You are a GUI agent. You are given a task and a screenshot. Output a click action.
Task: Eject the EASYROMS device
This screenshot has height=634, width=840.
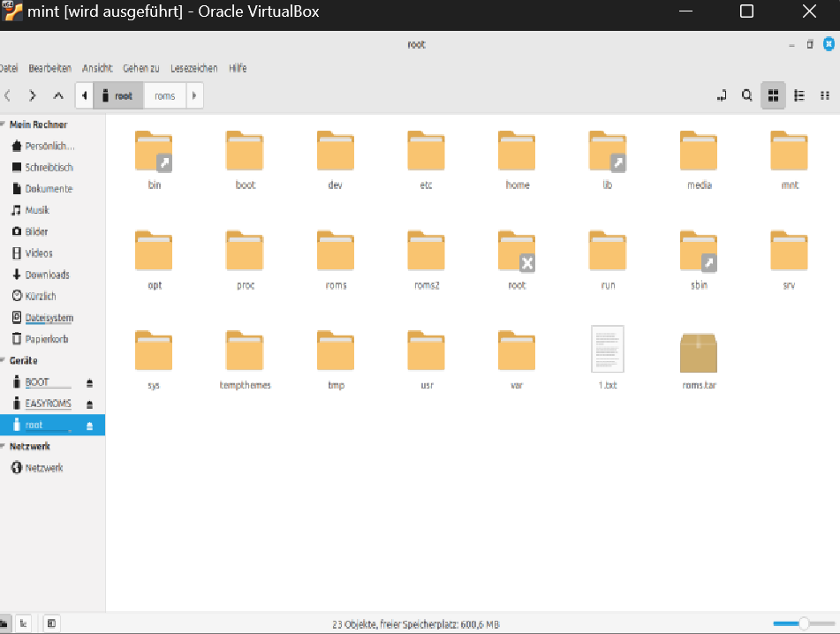point(89,404)
